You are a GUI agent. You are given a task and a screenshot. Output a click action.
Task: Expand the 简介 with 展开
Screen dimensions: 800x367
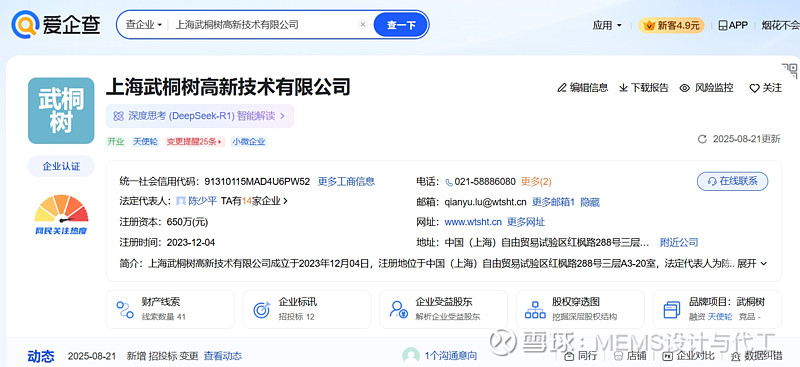[752, 263]
